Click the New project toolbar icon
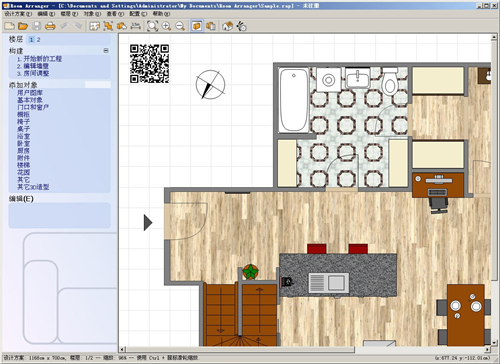The image size is (500, 364). pyautogui.click(x=9, y=26)
